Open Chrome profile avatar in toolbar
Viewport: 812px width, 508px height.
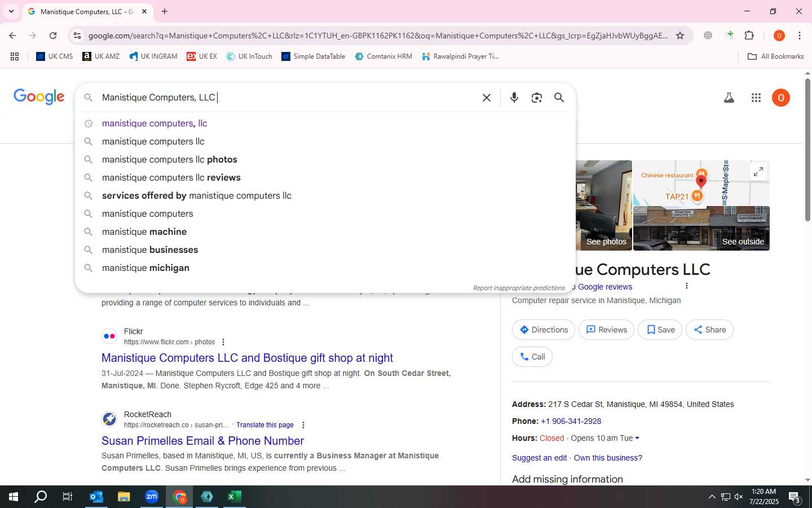point(779,36)
